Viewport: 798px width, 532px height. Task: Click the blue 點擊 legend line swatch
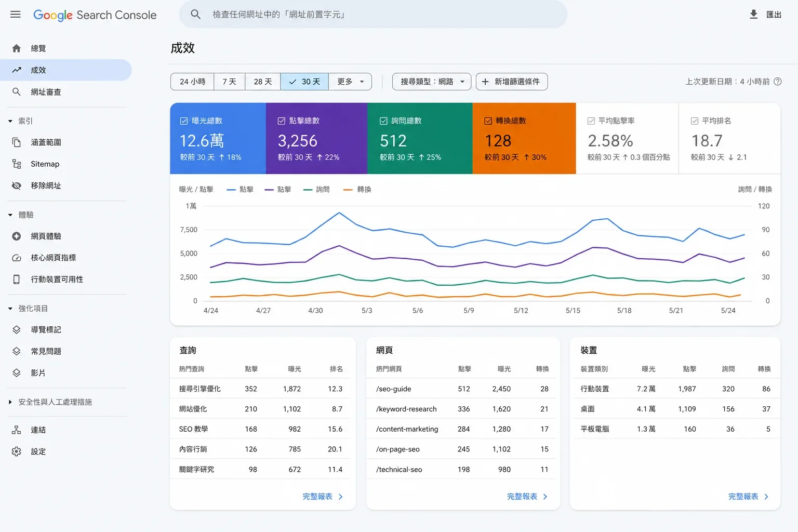[231, 190]
